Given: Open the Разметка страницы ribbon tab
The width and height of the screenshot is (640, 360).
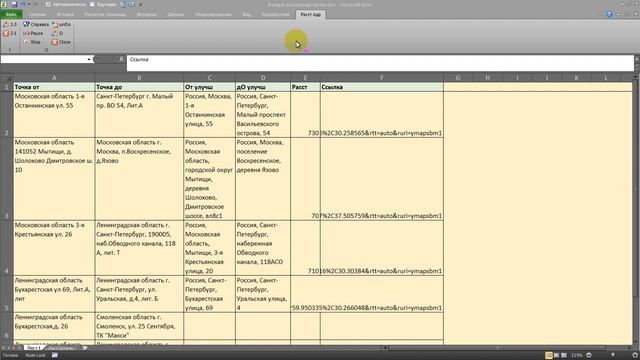Looking at the screenshot, I should point(105,14).
